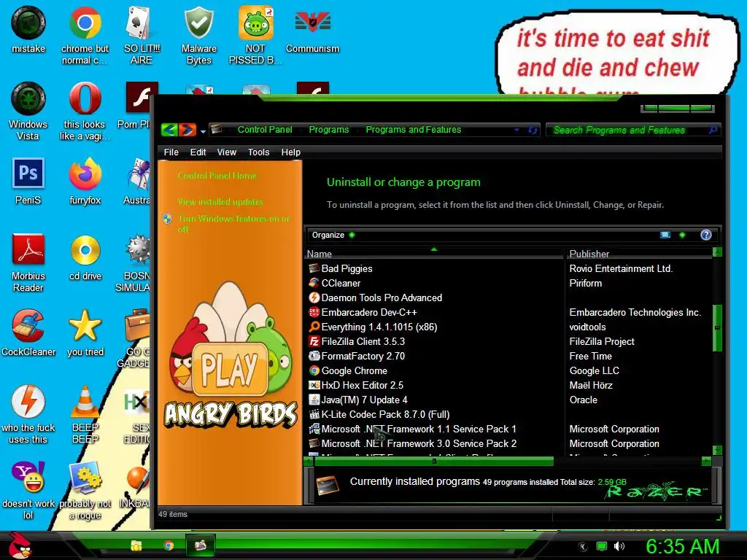Open Chrome from the taskbar
This screenshot has height=560, width=747.
[169, 545]
